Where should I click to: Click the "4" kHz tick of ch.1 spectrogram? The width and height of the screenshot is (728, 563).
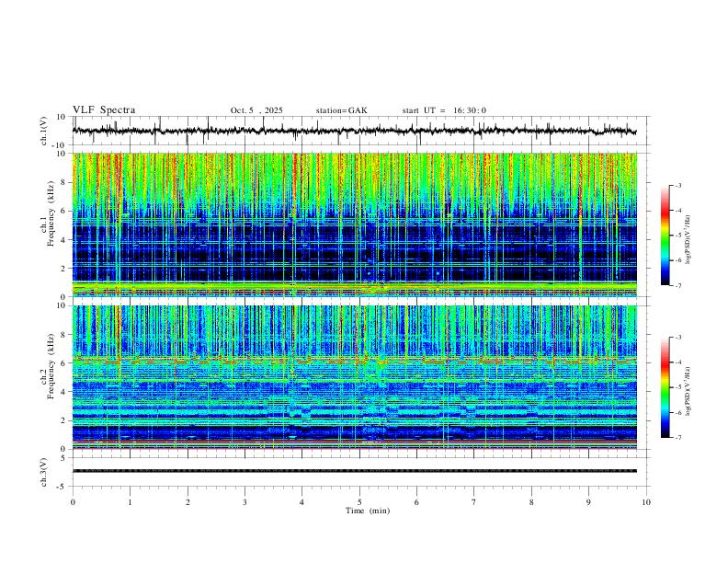[x=63, y=240]
